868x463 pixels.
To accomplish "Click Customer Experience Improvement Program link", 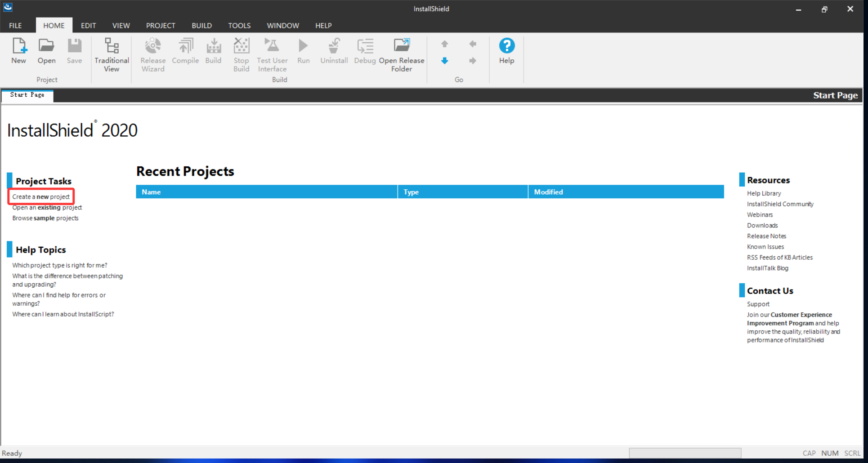I will point(790,319).
